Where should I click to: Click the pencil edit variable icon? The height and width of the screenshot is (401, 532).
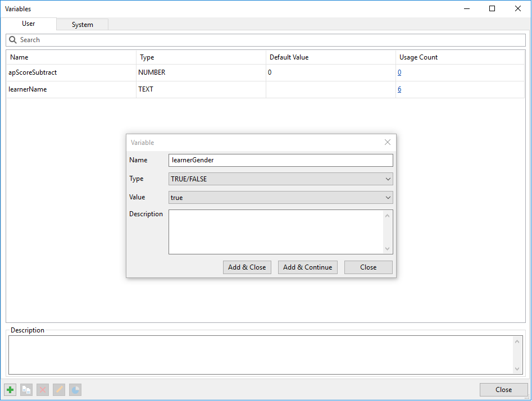click(59, 389)
